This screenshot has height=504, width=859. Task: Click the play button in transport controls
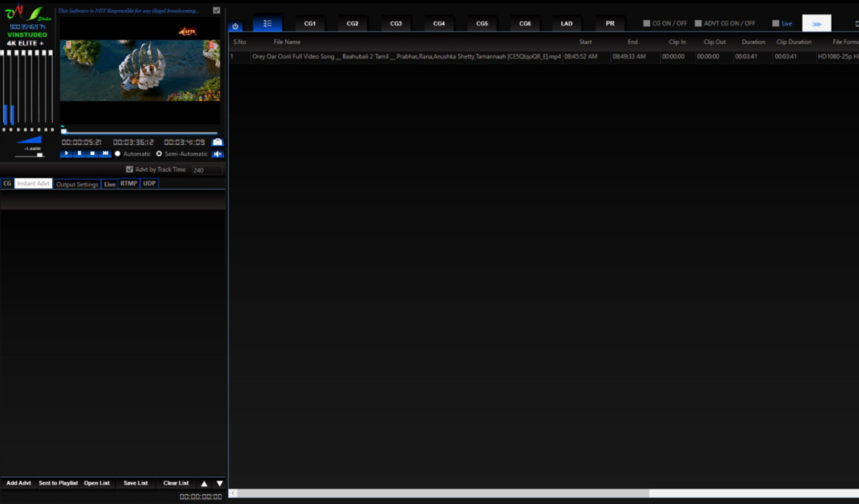click(x=66, y=153)
